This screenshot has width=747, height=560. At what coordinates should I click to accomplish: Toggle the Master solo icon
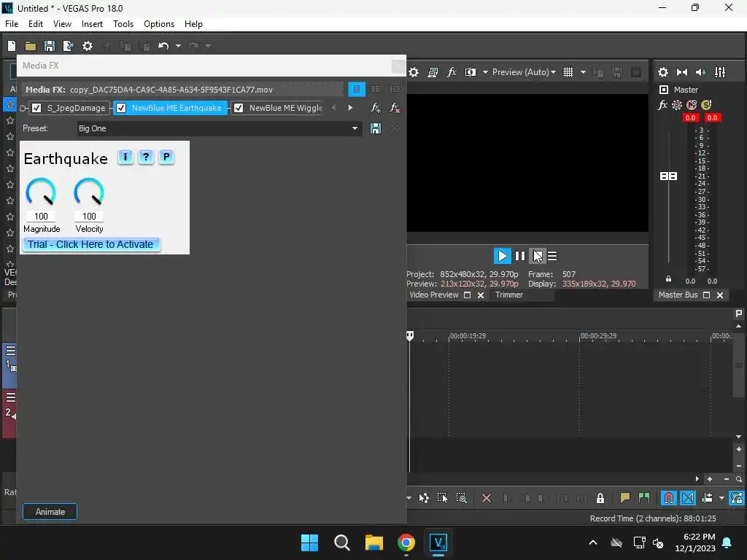(706, 105)
